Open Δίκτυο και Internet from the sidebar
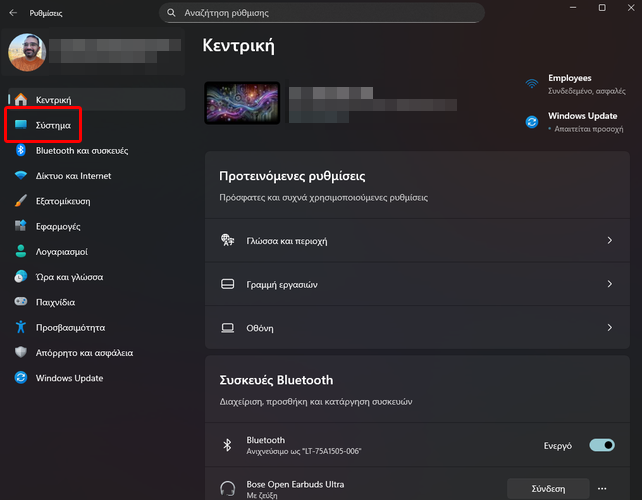This screenshot has width=642, height=500. click(20, 176)
